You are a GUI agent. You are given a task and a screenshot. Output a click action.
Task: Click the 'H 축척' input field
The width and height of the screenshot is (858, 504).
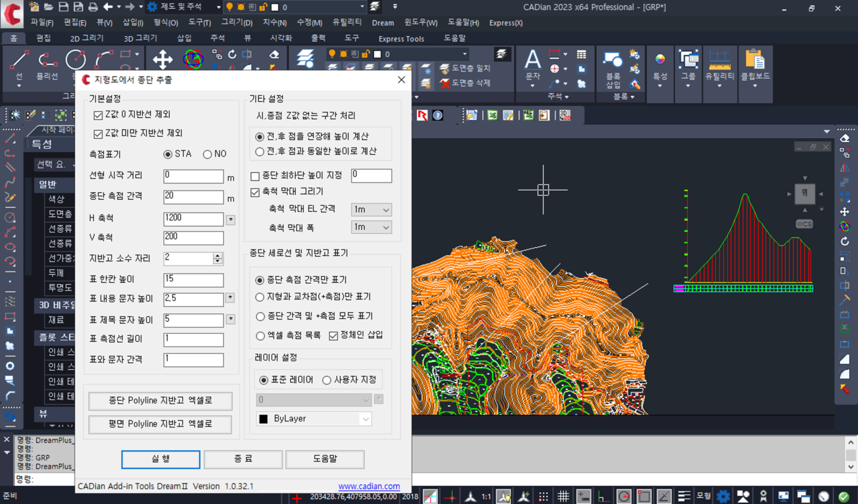tap(193, 219)
